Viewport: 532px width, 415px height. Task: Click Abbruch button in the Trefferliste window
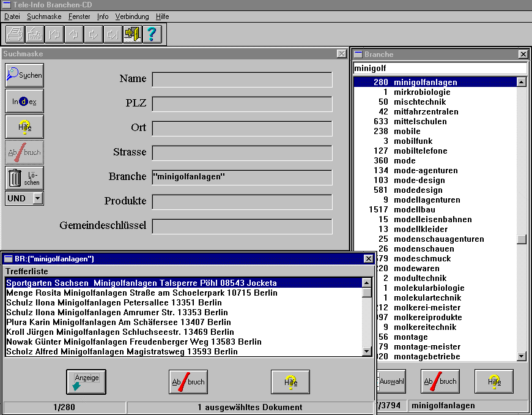coord(188,382)
